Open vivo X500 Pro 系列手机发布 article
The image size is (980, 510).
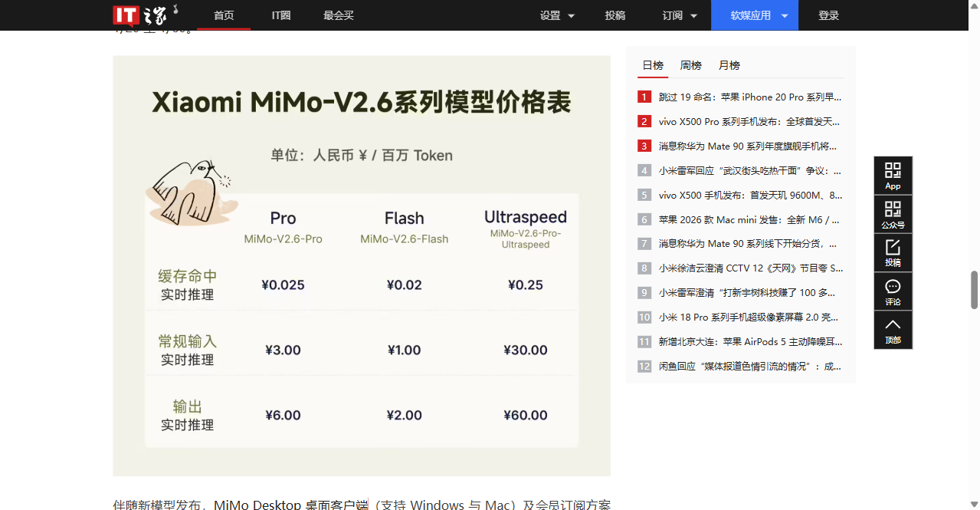tap(750, 122)
